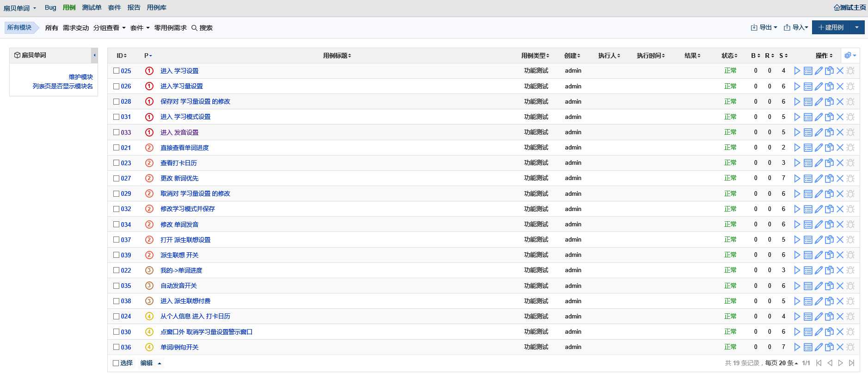Viewport: 868px width, 374px height.
Task: Copy case 038 using copy icon
Action: pos(829,301)
